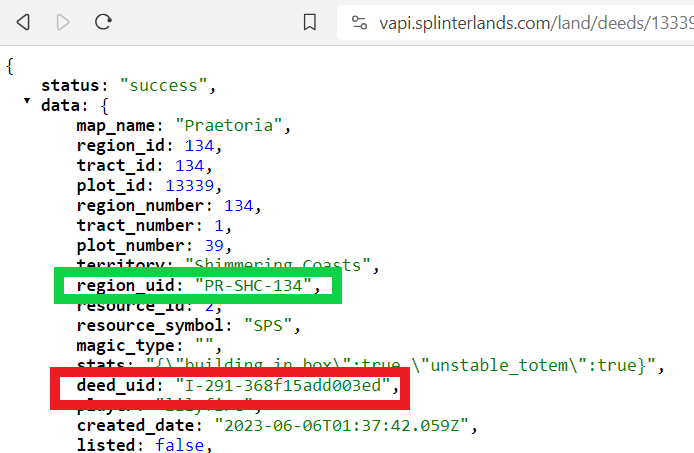Select the map_name "Praetoria" value
This screenshot has width=694, height=453.
(x=229, y=125)
